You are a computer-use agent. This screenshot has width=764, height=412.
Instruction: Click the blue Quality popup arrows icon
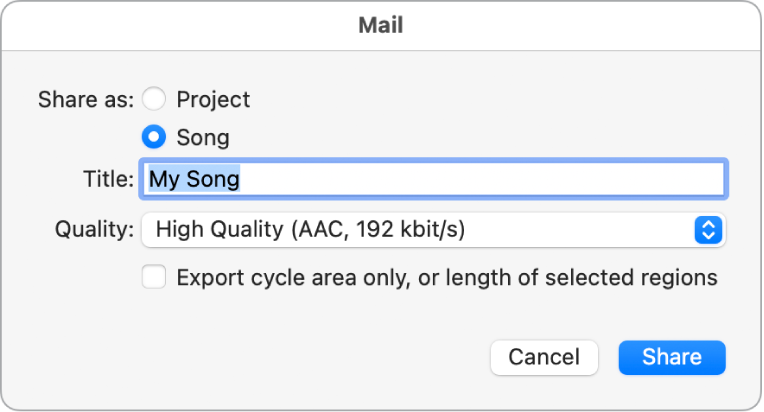click(707, 230)
